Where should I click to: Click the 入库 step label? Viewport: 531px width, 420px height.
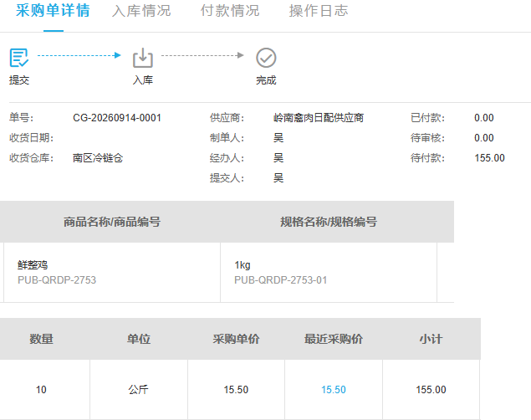pos(142,80)
